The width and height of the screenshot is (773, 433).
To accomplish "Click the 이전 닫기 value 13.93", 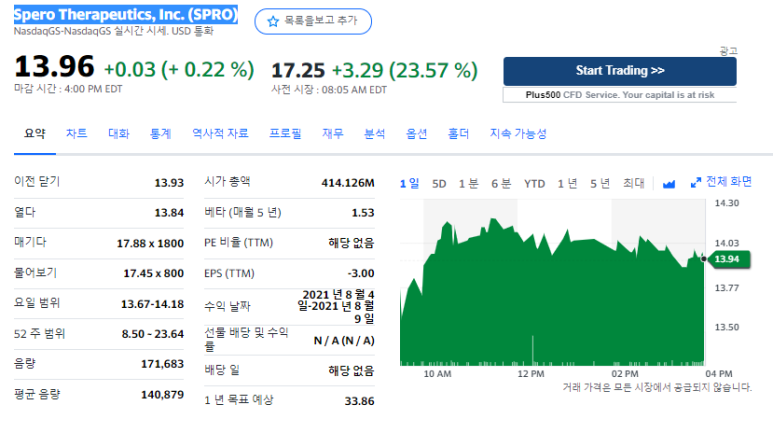I will [x=169, y=183].
